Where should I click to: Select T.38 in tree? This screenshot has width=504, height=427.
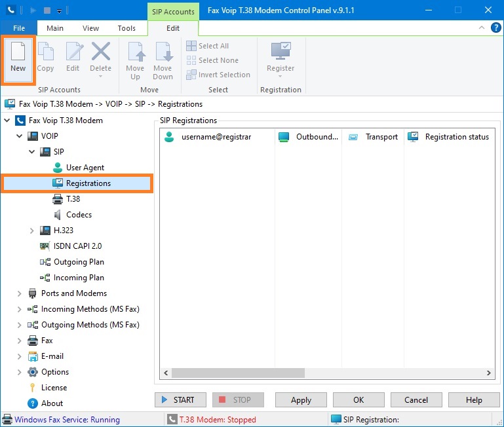[73, 199]
